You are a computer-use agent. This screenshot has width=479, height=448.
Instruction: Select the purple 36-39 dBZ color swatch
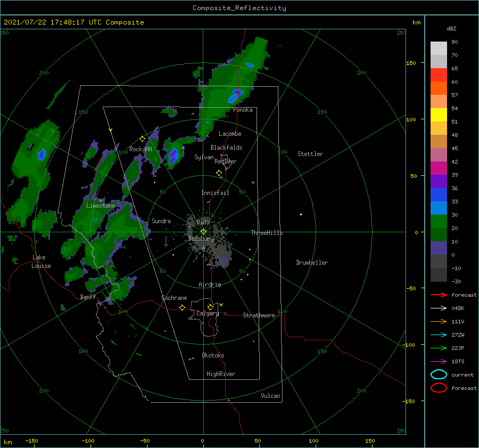coord(439,181)
